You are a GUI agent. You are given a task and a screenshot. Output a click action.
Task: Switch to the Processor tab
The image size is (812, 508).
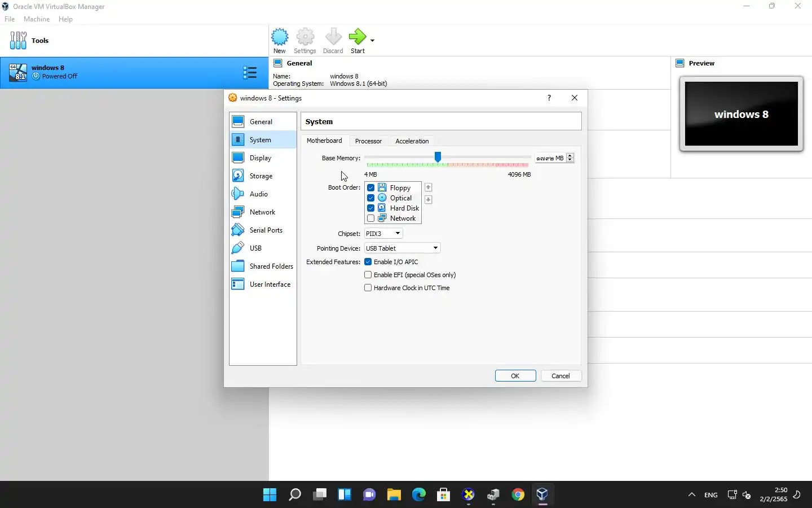pyautogui.click(x=368, y=141)
